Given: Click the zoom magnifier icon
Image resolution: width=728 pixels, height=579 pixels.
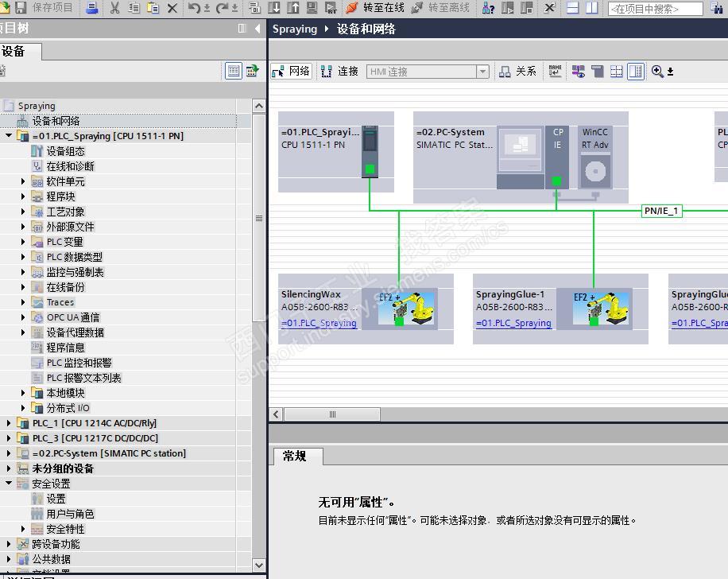Looking at the screenshot, I should point(657,71).
